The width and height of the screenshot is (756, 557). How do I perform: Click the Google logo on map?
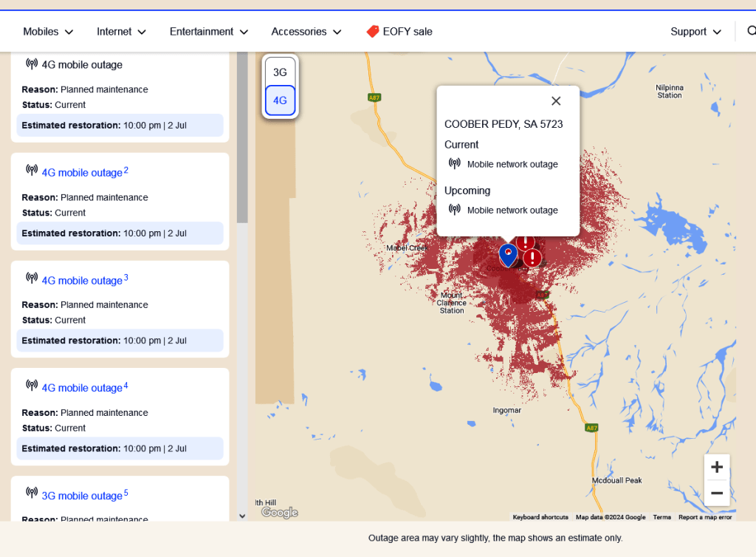(279, 512)
